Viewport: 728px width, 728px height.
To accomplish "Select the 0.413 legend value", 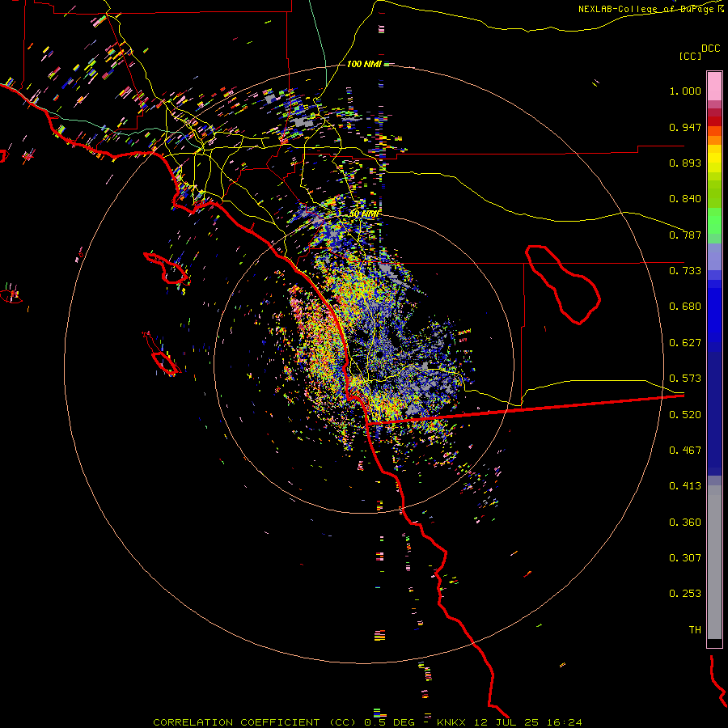I will [685, 486].
